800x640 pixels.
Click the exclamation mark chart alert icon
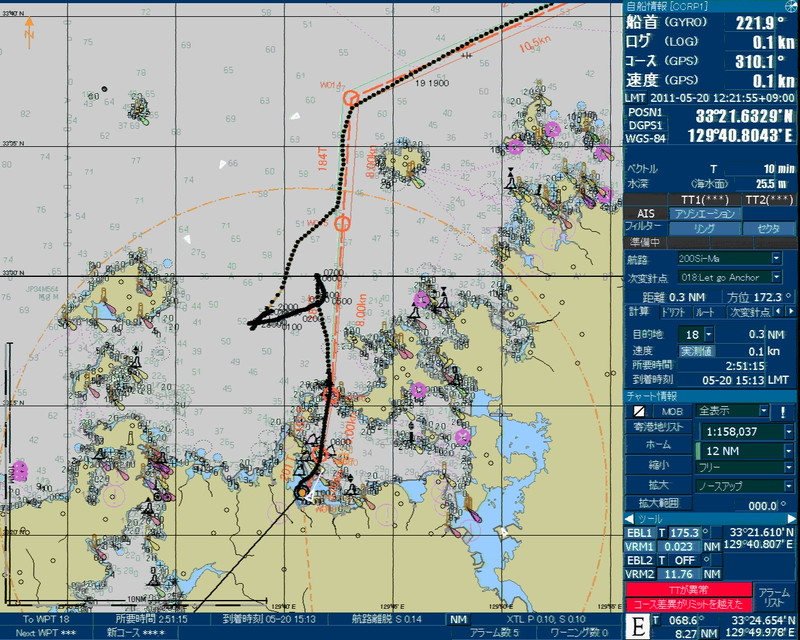[783, 411]
